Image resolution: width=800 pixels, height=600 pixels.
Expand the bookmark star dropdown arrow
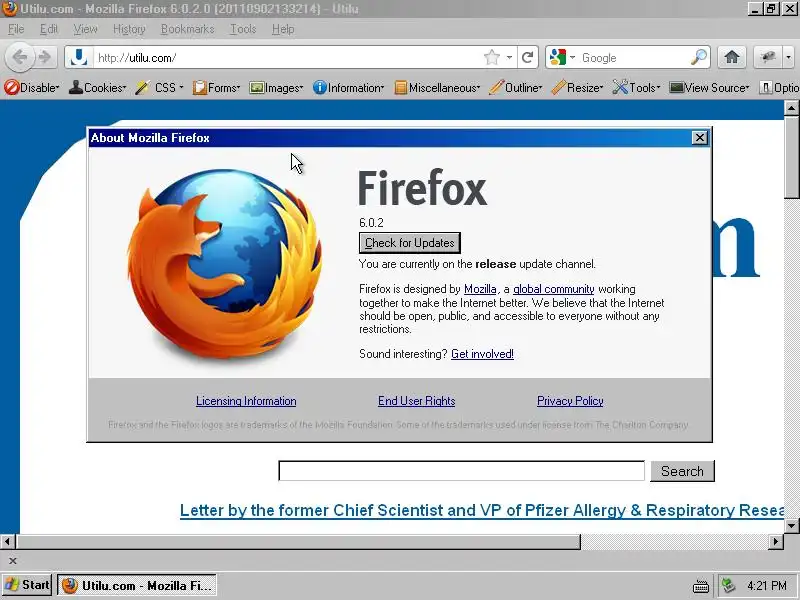click(x=509, y=57)
